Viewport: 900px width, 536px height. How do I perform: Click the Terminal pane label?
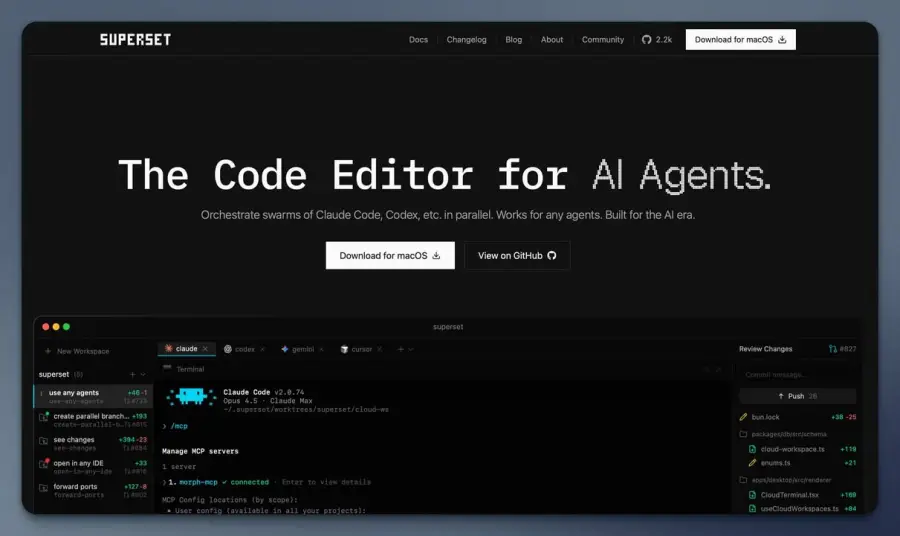tap(190, 369)
